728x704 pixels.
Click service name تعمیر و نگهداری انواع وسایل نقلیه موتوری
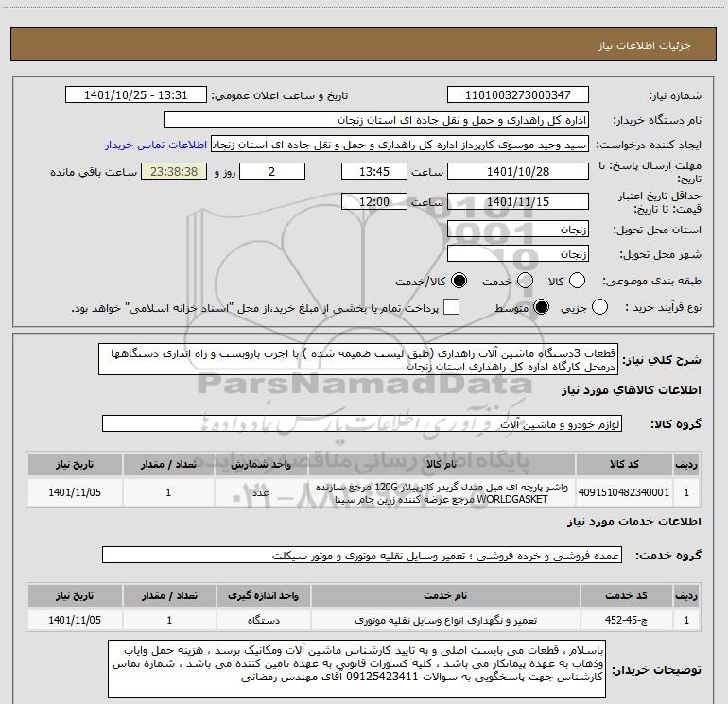point(445,620)
